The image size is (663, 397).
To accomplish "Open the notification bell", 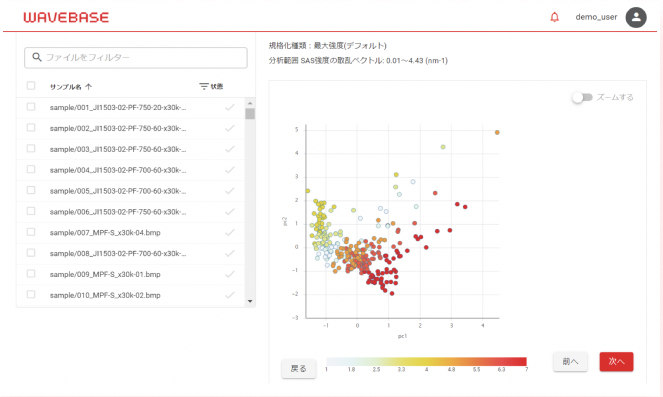I will (x=554, y=17).
